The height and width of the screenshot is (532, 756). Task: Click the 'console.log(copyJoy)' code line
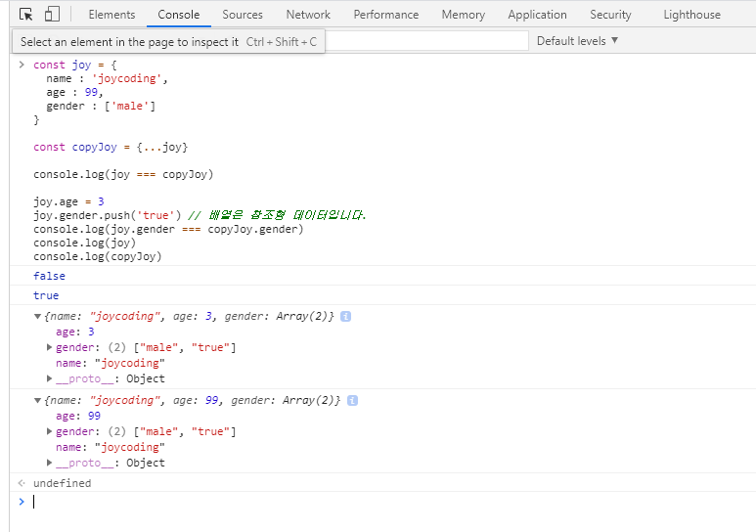(98, 256)
